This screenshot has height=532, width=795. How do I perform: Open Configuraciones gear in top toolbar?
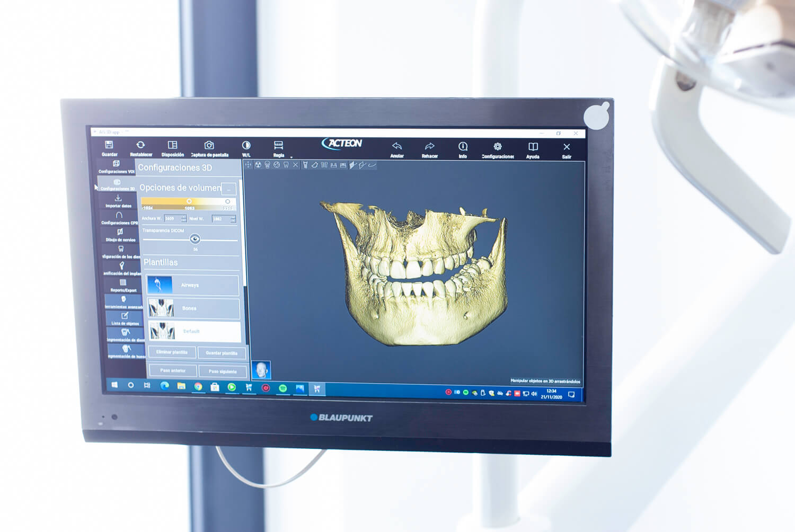tap(497, 147)
